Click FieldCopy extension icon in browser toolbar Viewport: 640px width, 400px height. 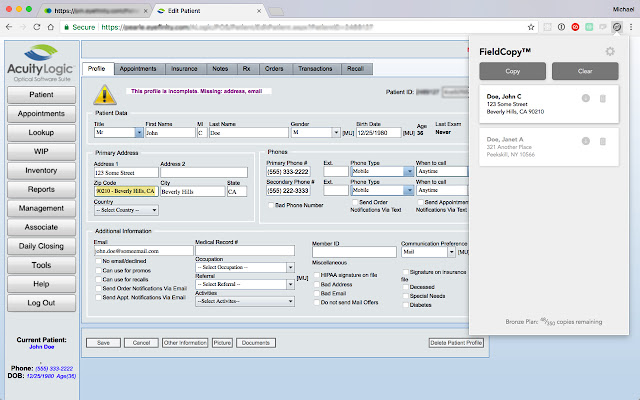point(617,27)
